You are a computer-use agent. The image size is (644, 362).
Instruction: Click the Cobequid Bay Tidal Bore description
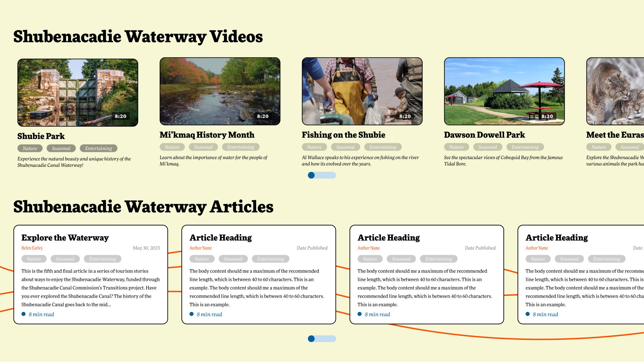coord(503,160)
